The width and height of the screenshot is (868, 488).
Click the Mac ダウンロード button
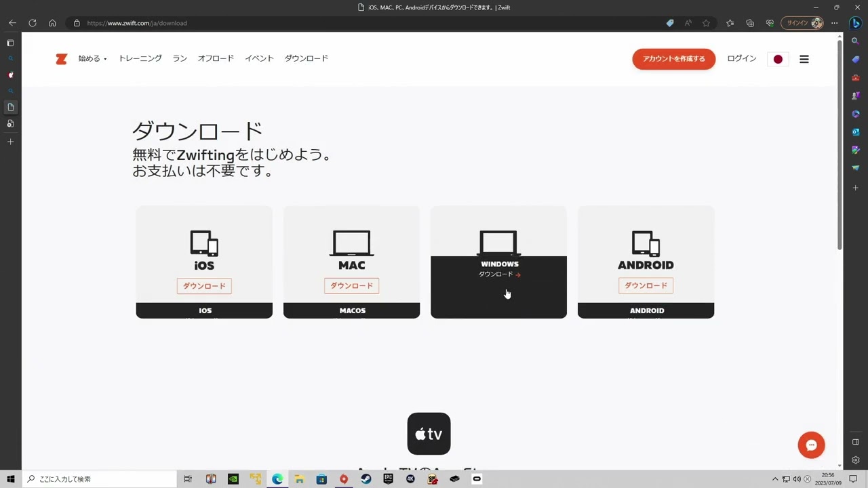[x=351, y=286]
